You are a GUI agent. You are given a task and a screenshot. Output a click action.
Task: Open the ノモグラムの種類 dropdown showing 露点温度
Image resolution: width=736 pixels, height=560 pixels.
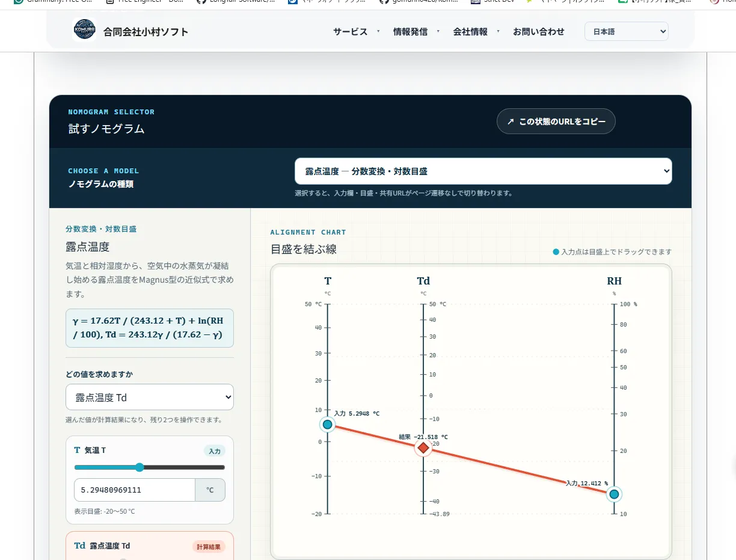tap(483, 171)
